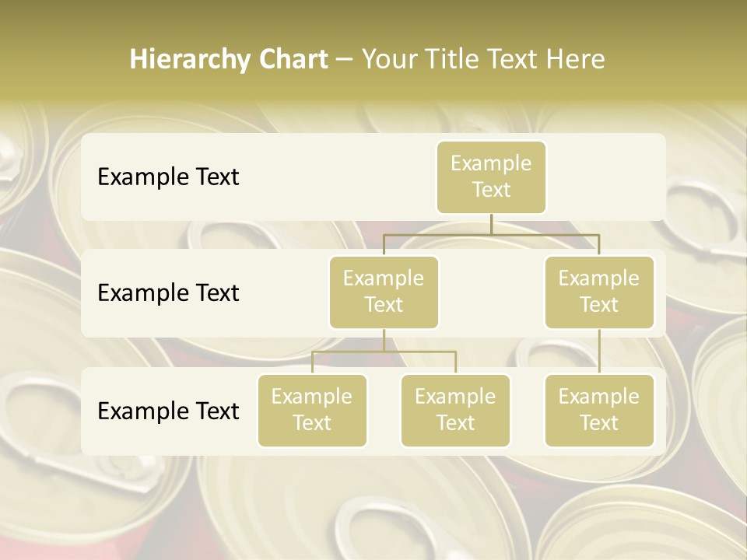Click the bottom row's left Example Text label
The height and width of the screenshot is (560, 747).
pyautogui.click(x=168, y=411)
